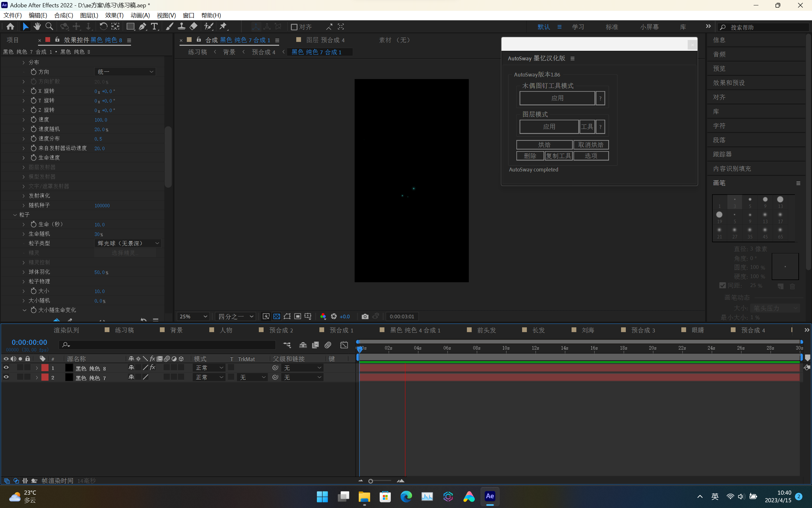Click the timeline layer search field
Screen dimensions: 812x508
click(167, 345)
